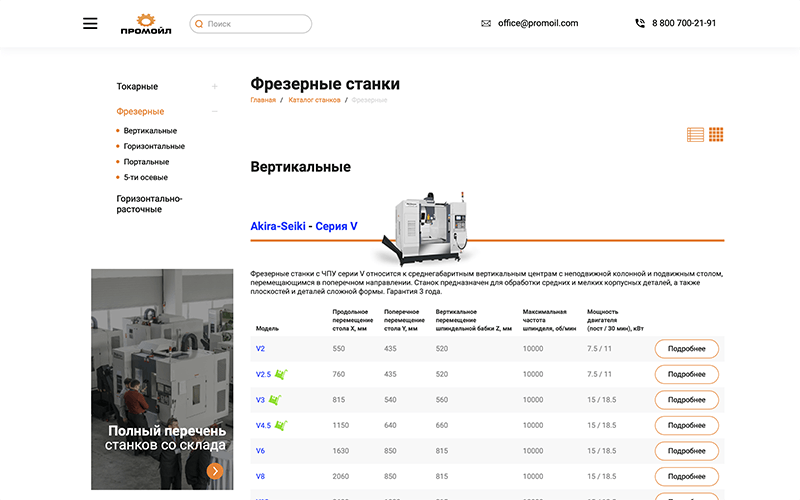The image size is (800, 500).
Task: Click the Промойл logo
Action: click(146, 24)
